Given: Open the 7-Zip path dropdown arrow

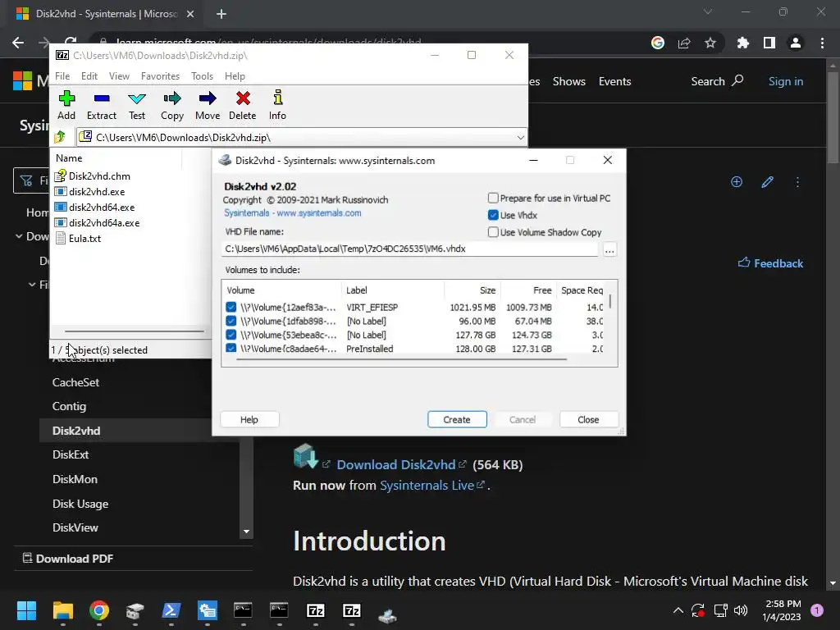Looking at the screenshot, I should (x=520, y=138).
